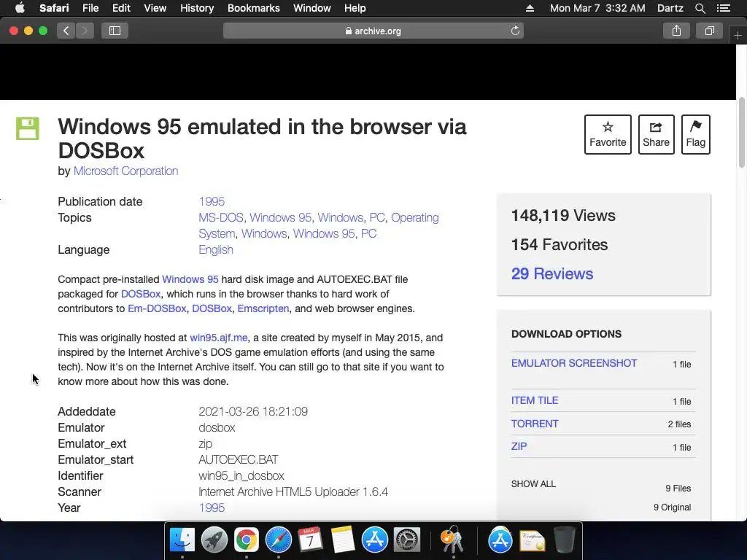Viewport: 747px width, 560px height.
Task: Open Notification Center list icon
Action: (x=723, y=8)
